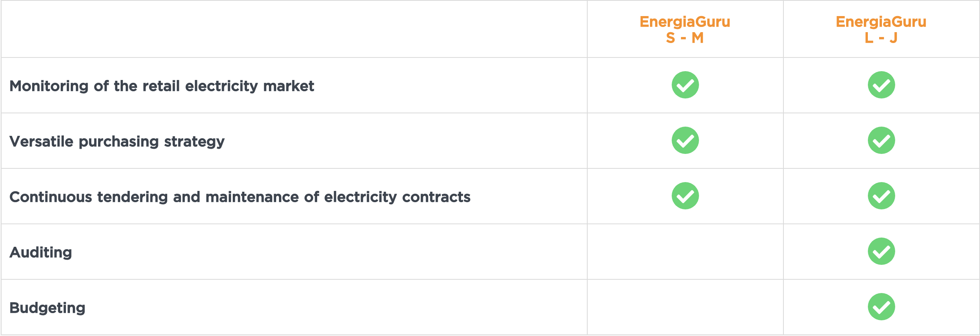980x336 pixels.
Task: Select the Versatile purchasing strategy label
Action: (117, 141)
